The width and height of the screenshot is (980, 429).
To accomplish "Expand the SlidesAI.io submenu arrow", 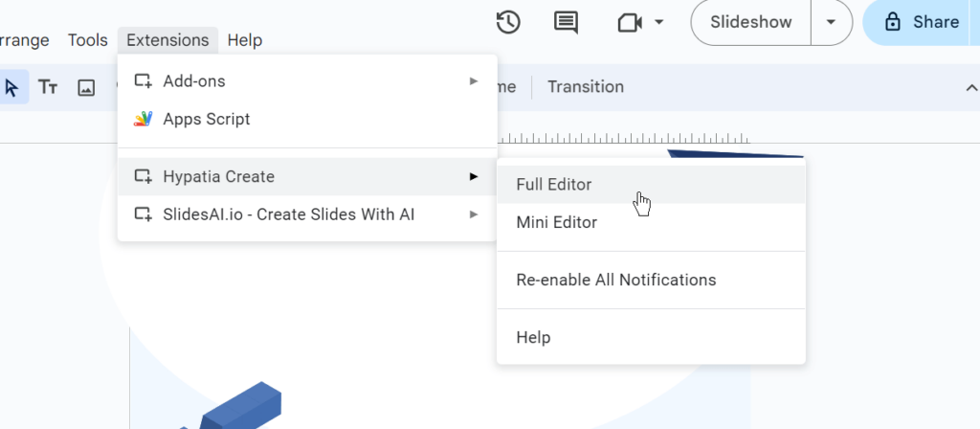I will (x=474, y=214).
